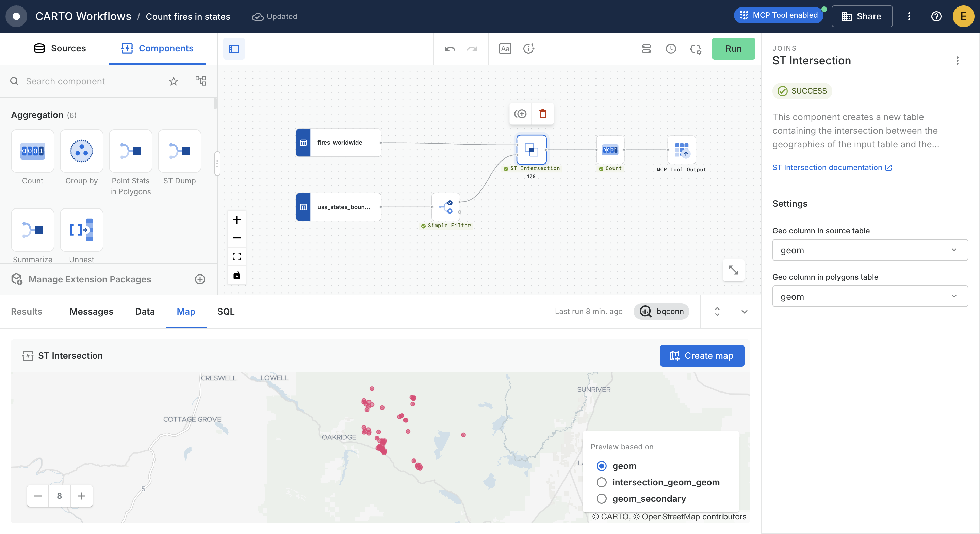Viewport: 980px width, 534px height.
Task: Switch to the SQL tab
Action: 226,312
